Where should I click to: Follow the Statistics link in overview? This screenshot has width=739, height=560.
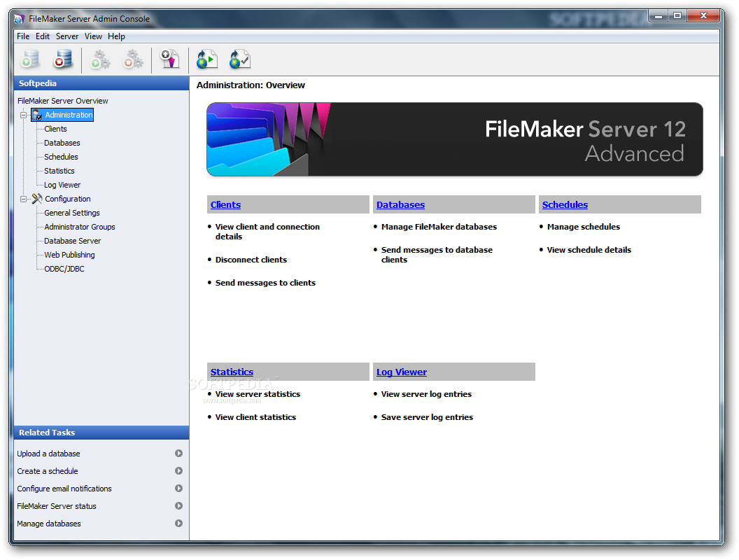pos(232,372)
